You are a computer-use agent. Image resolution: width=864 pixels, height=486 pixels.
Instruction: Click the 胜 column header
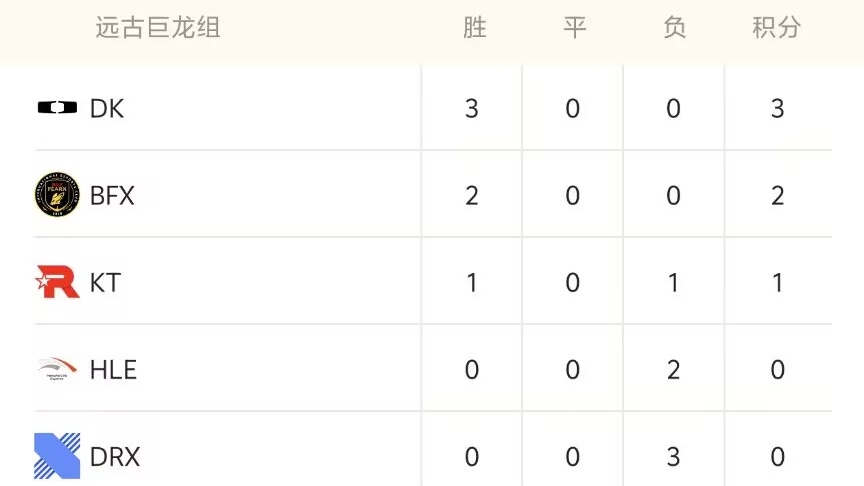click(x=474, y=28)
